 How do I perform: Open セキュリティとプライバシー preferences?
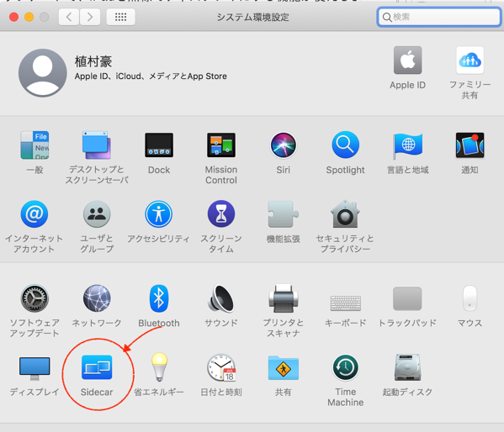[345, 214]
